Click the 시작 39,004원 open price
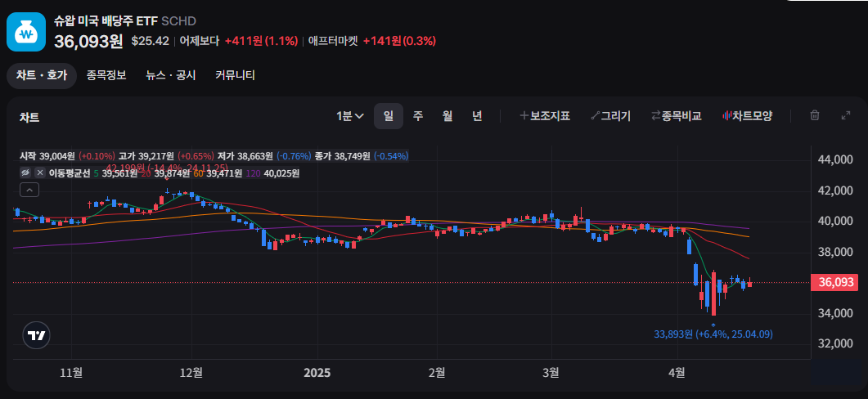868x399 pixels. click(48, 157)
